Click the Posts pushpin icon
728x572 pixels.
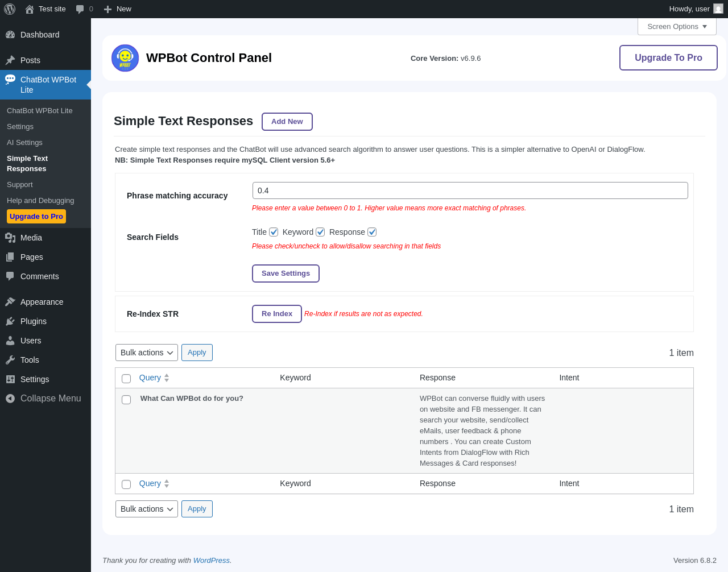[10, 60]
